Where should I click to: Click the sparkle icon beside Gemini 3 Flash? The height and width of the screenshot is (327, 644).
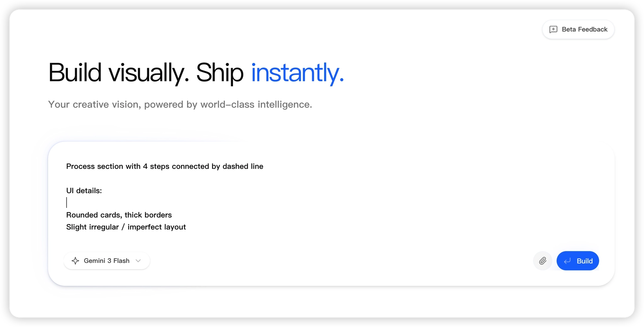(75, 261)
